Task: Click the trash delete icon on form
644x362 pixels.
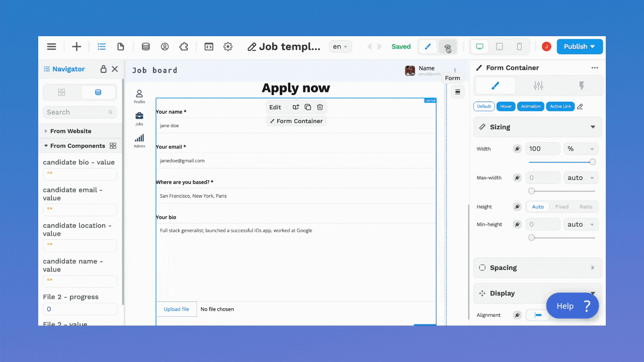Action: click(x=320, y=107)
